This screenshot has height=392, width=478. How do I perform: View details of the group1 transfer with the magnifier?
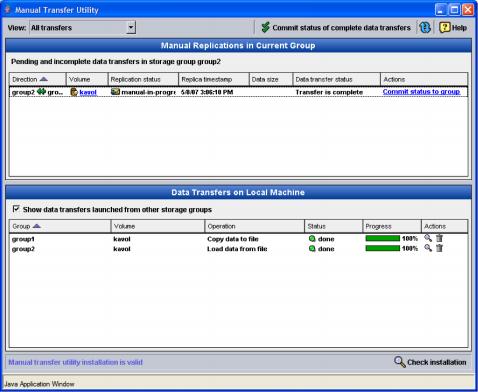(428, 238)
